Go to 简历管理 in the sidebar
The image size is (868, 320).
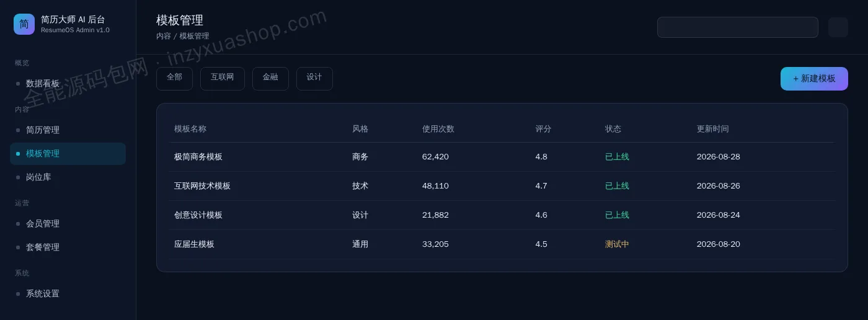[x=68, y=130]
